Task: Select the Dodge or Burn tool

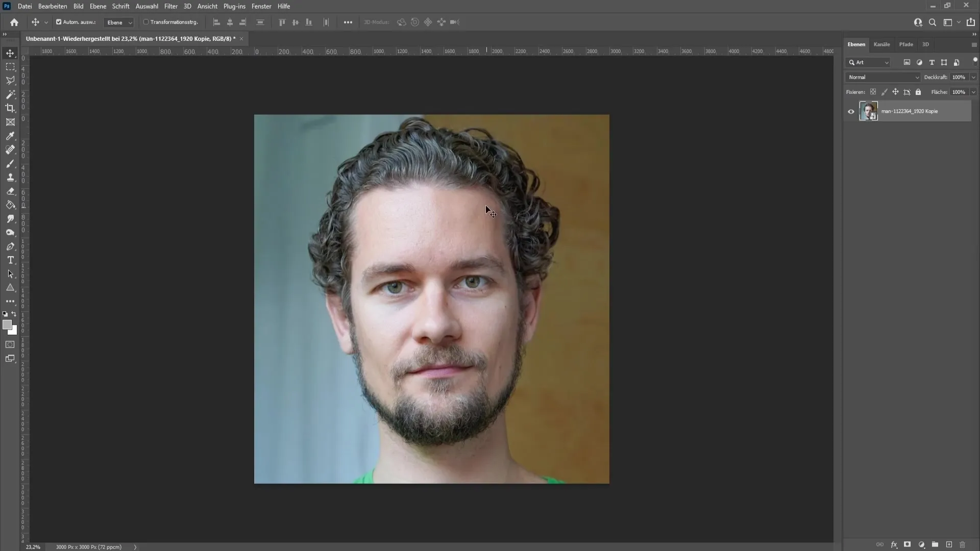Action: [x=10, y=232]
